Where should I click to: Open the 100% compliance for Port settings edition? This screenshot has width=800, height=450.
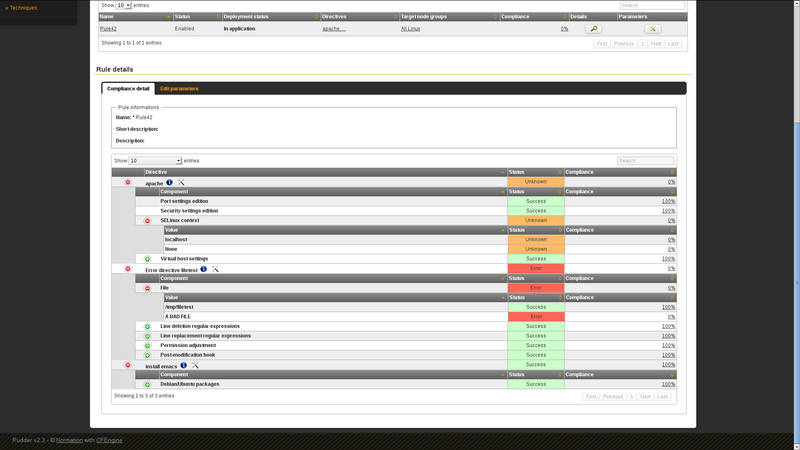tap(668, 202)
